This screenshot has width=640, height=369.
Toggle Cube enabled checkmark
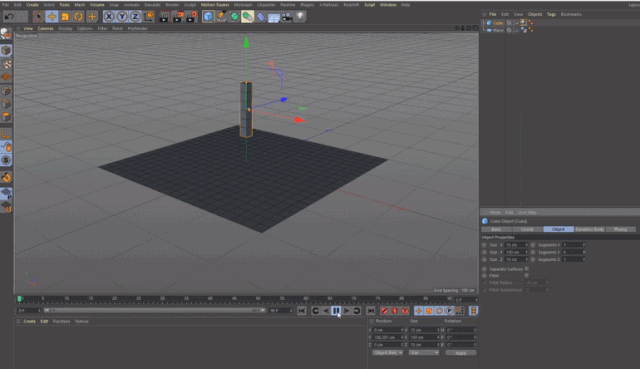point(516,23)
